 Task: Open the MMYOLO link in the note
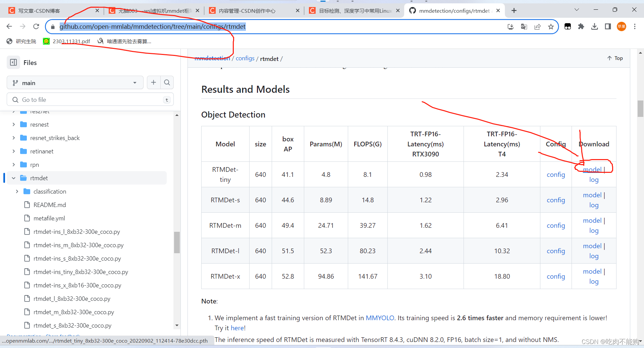(380, 318)
